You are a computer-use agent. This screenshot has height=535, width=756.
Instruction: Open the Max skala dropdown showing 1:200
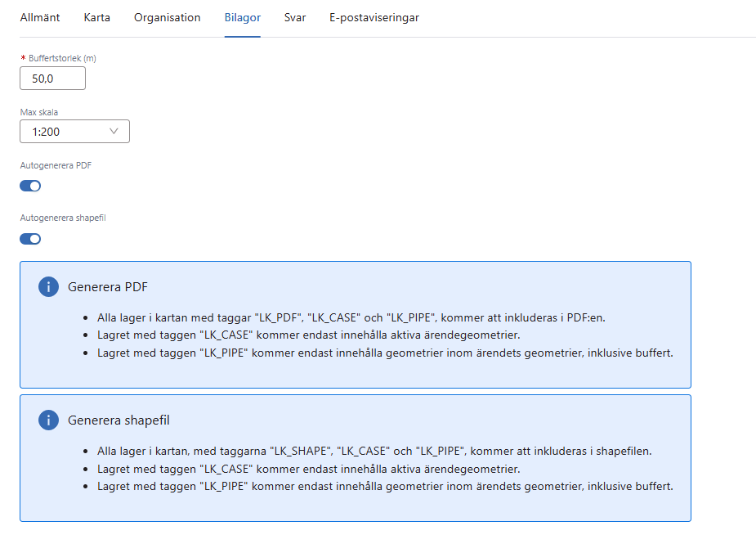point(74,132)
